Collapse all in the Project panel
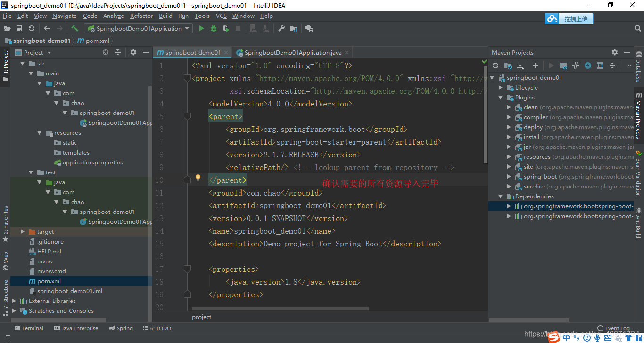Image resolution: width=644 pixels, height=343 pixels. pos(118,52)
